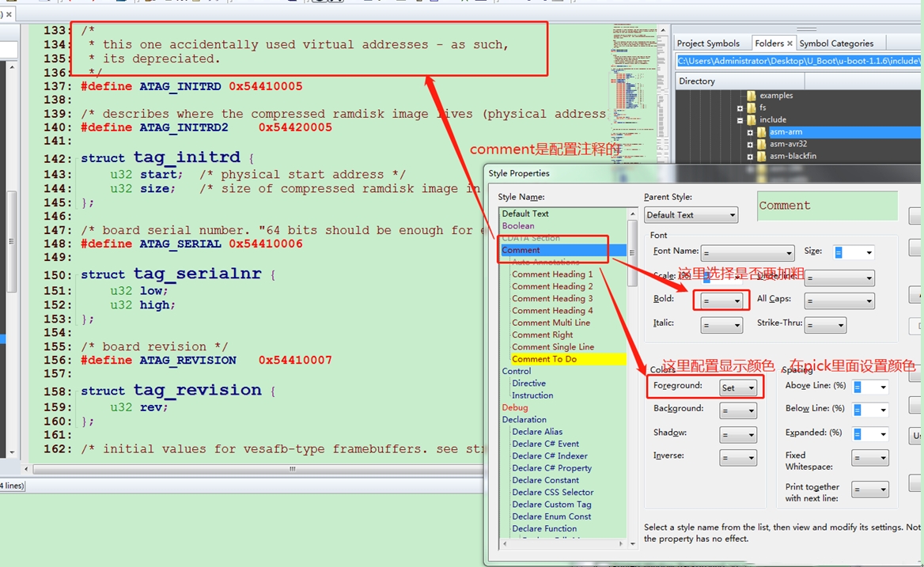Open the Parent Style dropdown
The height and width of the screenshot is (567, 924).
point(691,215)
